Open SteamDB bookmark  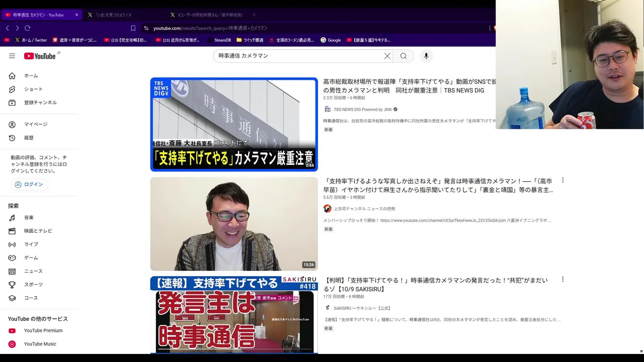pos(218,40)
